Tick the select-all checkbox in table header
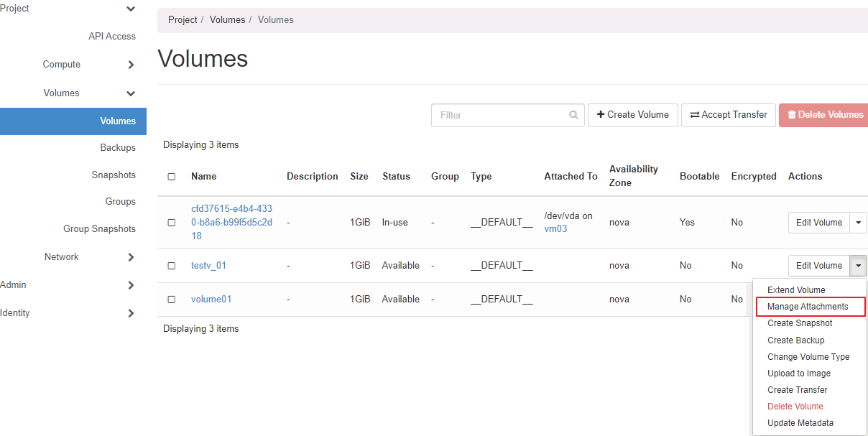This screenshot has height=436, width=868. pos(171,177)
